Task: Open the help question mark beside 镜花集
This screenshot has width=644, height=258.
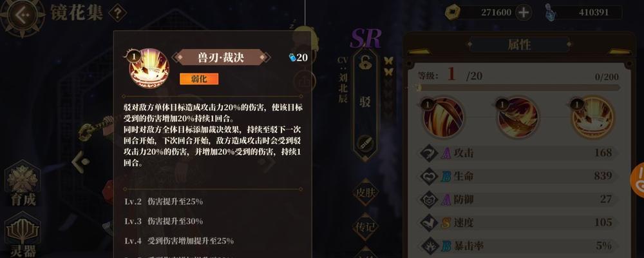Action: pos(117,14)
